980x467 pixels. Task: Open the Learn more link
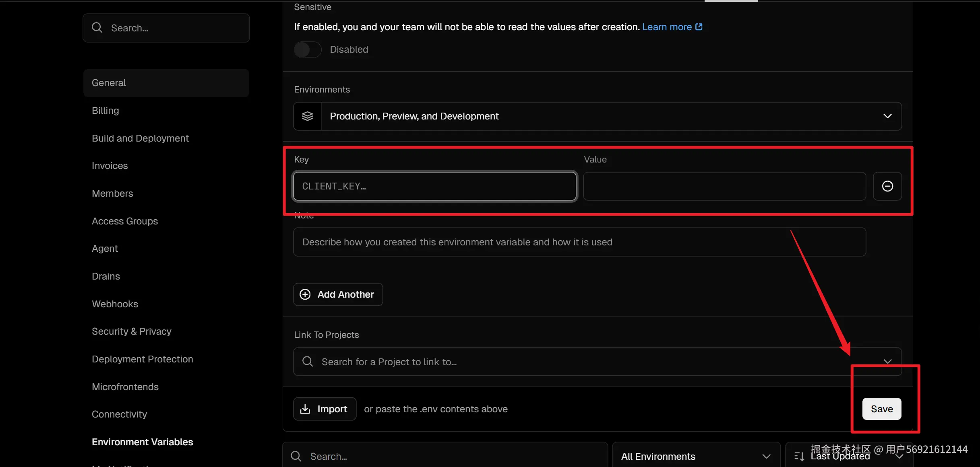pos(667,27)
